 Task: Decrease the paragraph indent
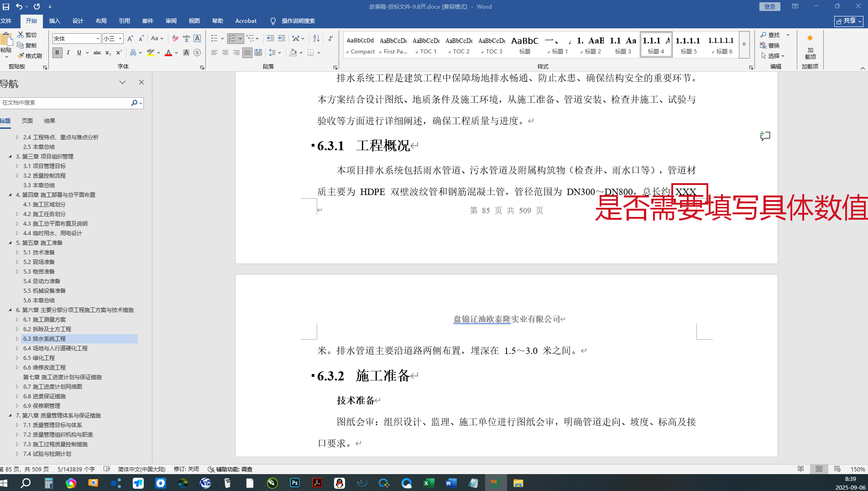coord(271,38)
